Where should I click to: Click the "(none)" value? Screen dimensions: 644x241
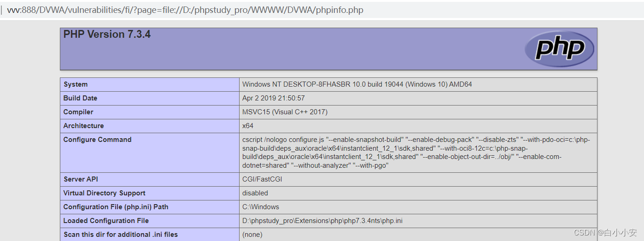(x=252, y=235)
